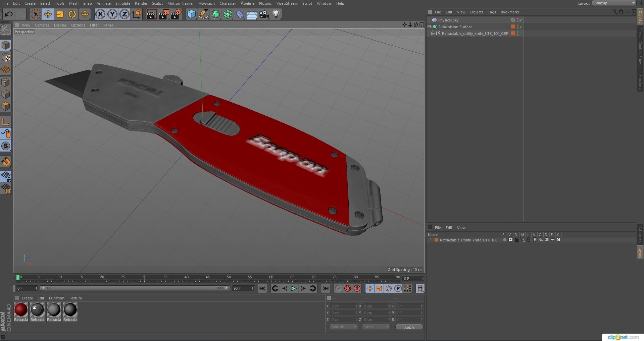The width and height of the screenshot is (644, 341).
Task: Click the coordinate system cube icon
Action: click(x=137, y=14)
